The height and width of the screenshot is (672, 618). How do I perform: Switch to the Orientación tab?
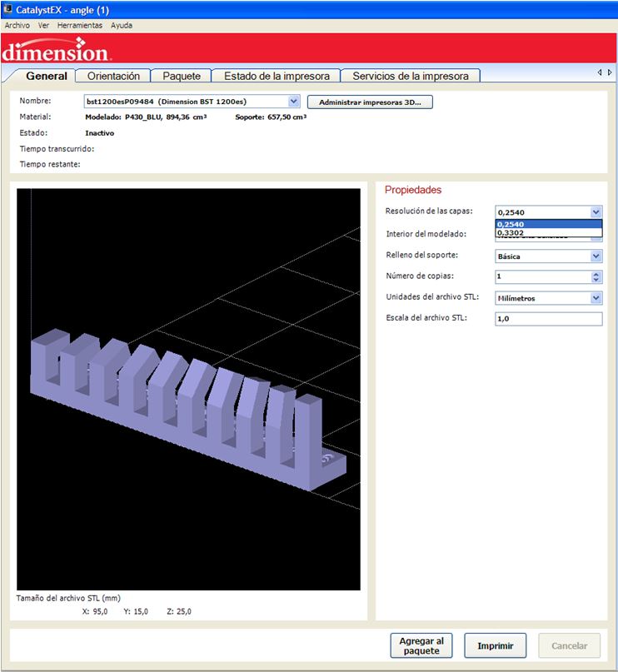point(113,76)
